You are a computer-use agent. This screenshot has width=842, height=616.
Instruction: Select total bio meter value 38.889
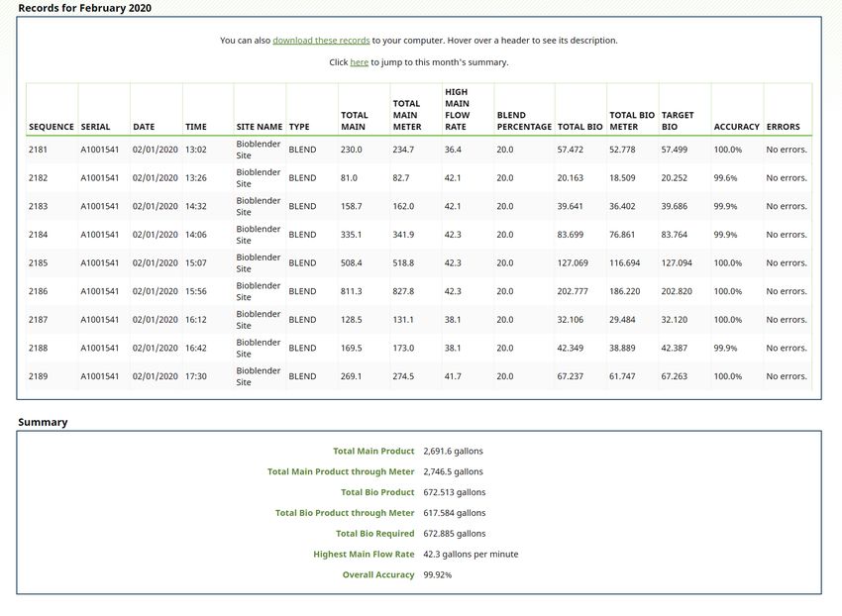click(622, 348)
